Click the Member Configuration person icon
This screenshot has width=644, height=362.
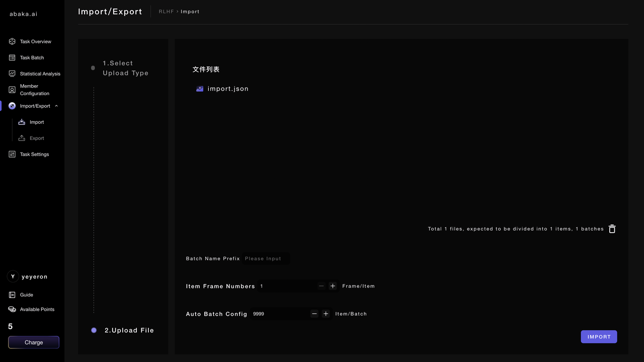pyautogui.click(x=12, y=90)
